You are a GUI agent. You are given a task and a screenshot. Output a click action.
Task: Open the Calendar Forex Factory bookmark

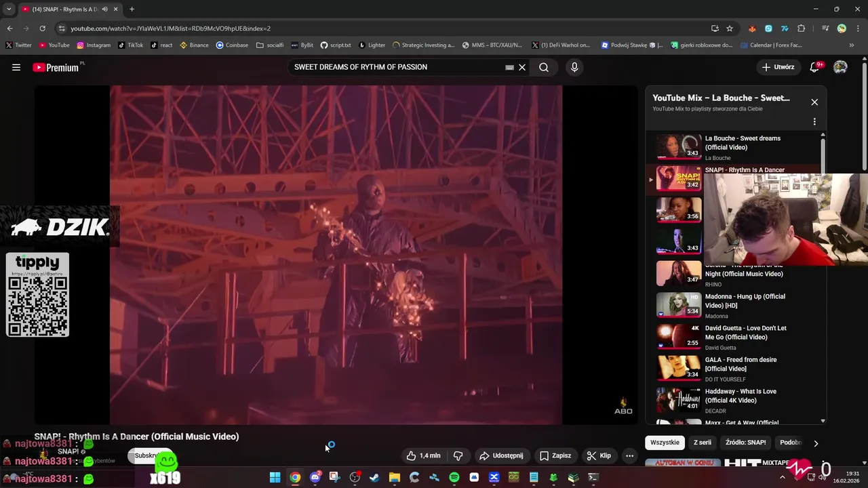coord(771,45)
